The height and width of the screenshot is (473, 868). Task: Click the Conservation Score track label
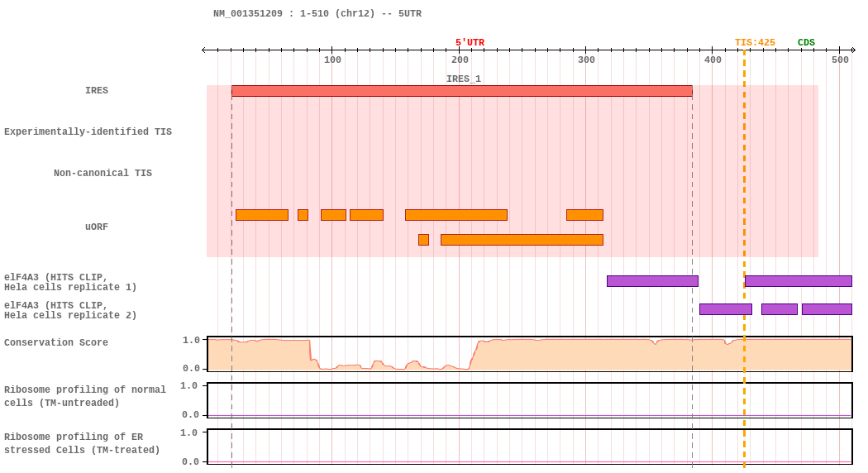56,343
